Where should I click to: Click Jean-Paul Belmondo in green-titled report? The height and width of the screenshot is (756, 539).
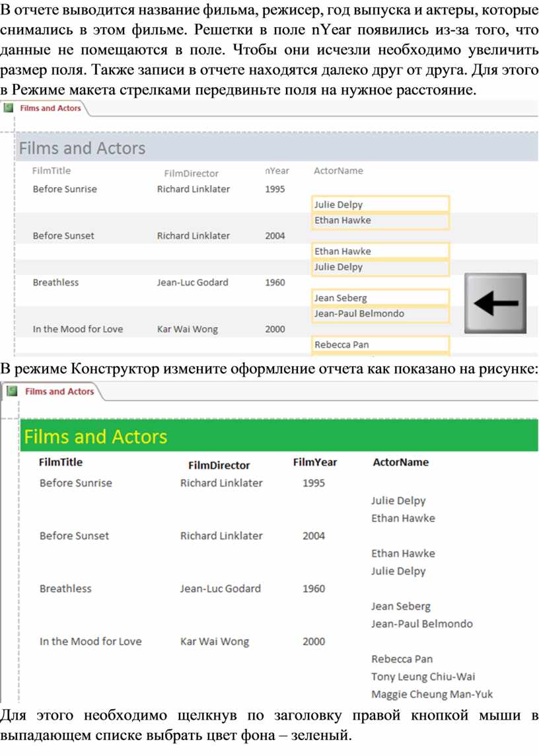click(422, 624)
